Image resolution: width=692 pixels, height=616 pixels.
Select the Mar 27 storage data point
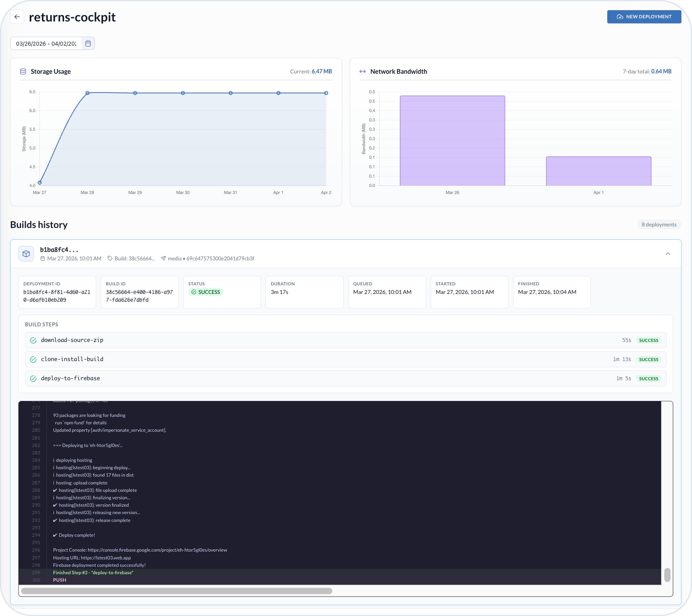click(x=39, y=182)
